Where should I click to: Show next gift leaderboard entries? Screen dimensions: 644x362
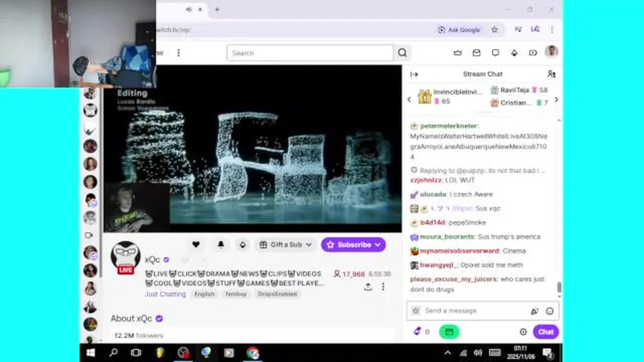click(556, 100)
